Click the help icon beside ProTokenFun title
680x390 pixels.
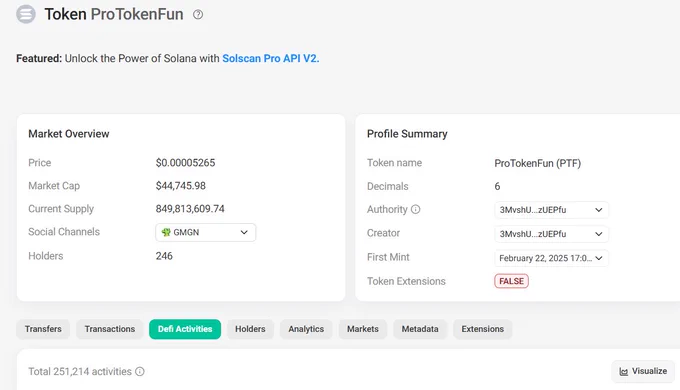[198, 14]
